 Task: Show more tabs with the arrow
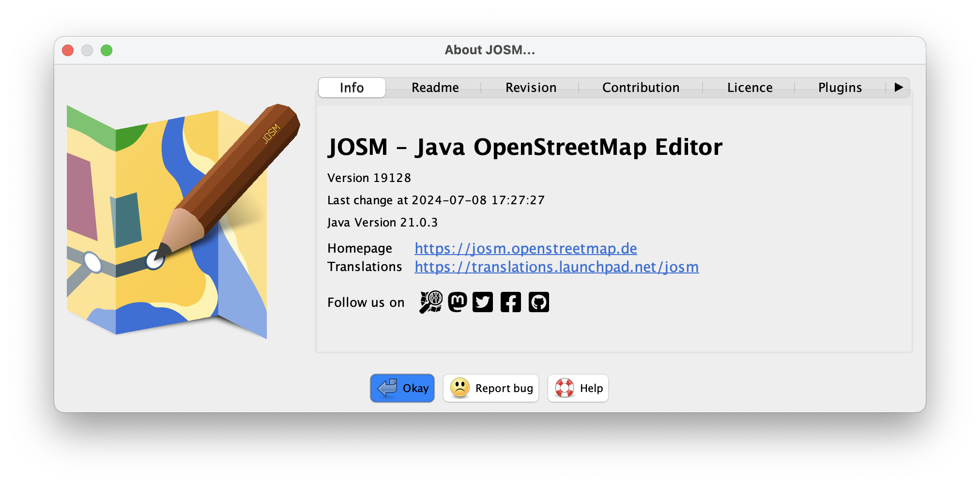(x=899, y=88)
